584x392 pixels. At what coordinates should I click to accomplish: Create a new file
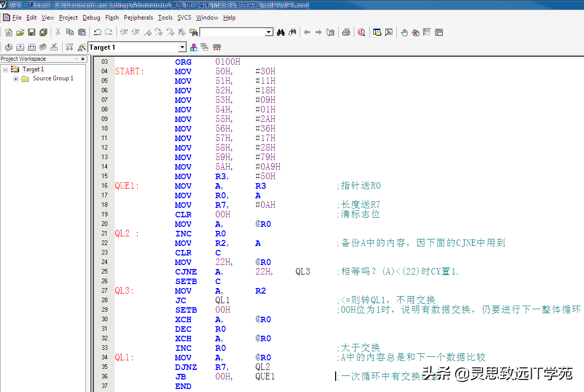(8, 33)
